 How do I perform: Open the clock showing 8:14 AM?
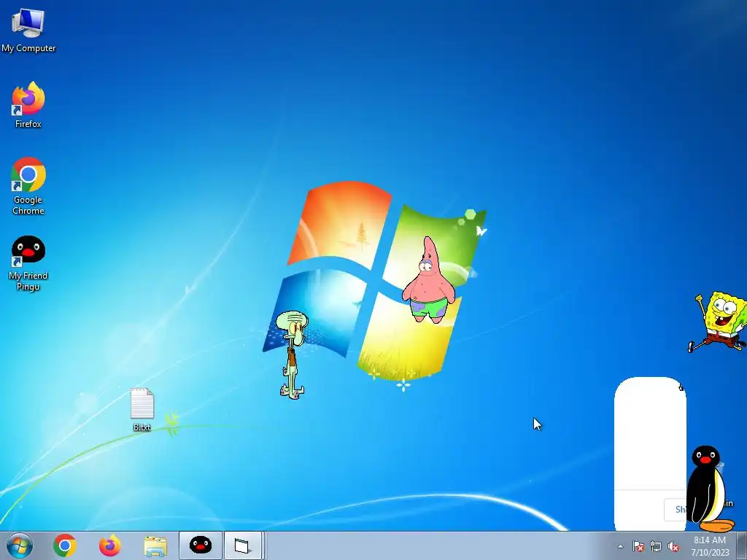[x=710, y=546]
